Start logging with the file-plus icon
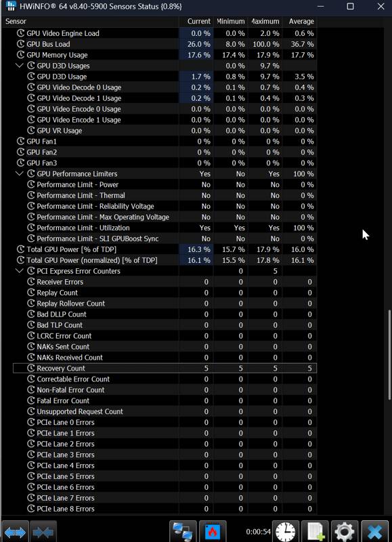The width and height of the screenshot is (392, 542). [315, 531]
